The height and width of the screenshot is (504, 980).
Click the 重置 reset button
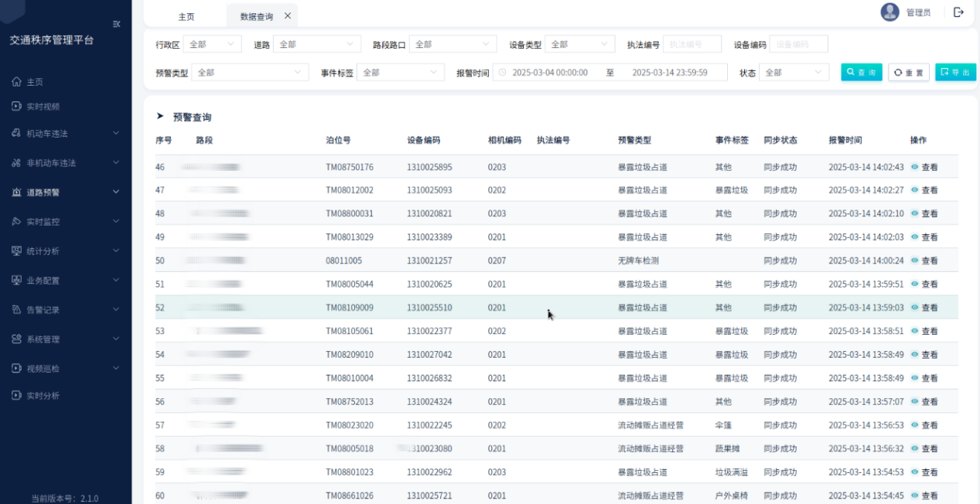pyautogui.click(x=908, y=73)
